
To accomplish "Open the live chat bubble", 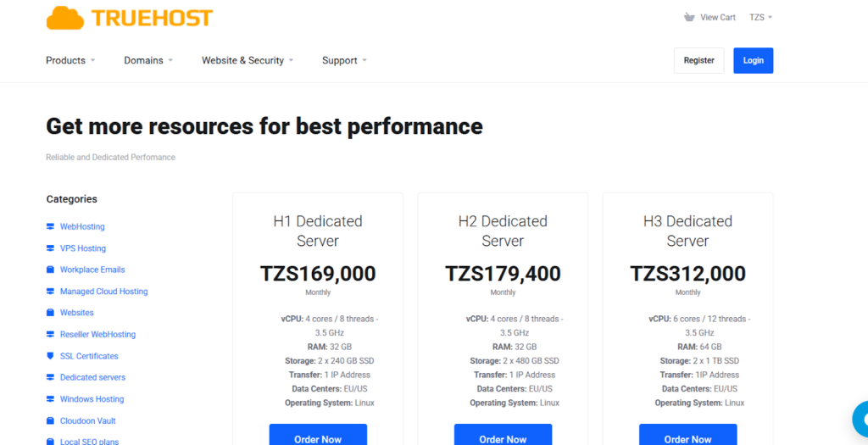I will pos(860,420).
